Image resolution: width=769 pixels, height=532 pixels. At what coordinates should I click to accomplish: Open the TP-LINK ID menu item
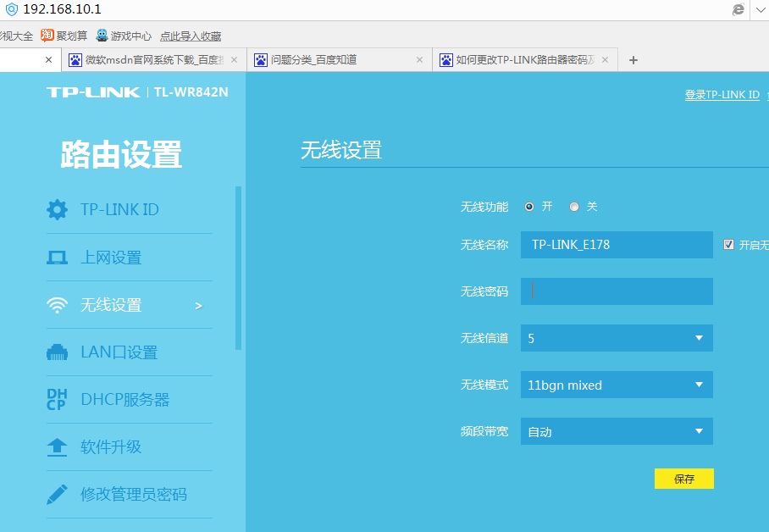click(130, 209)
